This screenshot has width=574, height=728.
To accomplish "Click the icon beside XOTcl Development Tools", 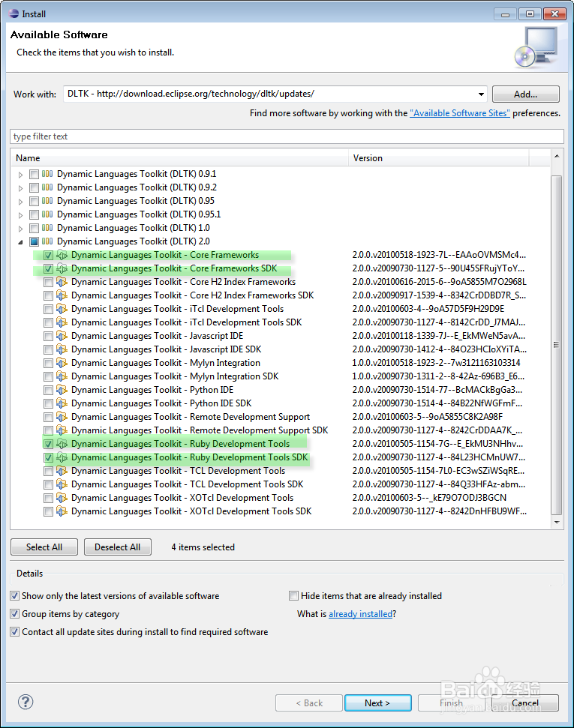I will coord(62,498).
